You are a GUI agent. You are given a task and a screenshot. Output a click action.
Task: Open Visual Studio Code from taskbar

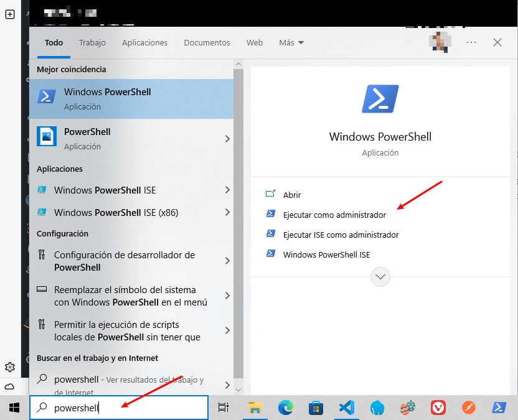point(347,408)
